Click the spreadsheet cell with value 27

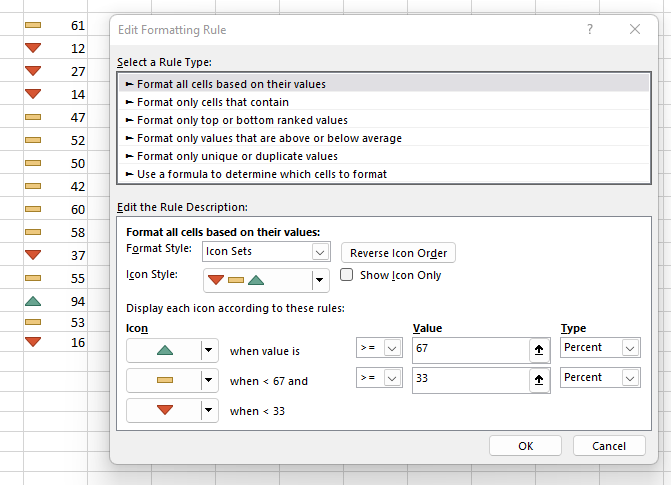(55, 71)
